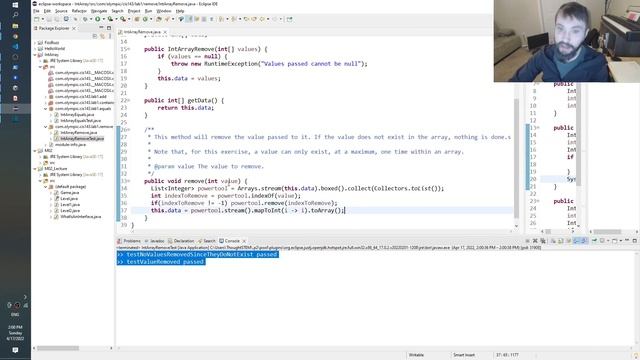Open the Source menu
This screenshot has height=360, width=640.
[61, 11]
